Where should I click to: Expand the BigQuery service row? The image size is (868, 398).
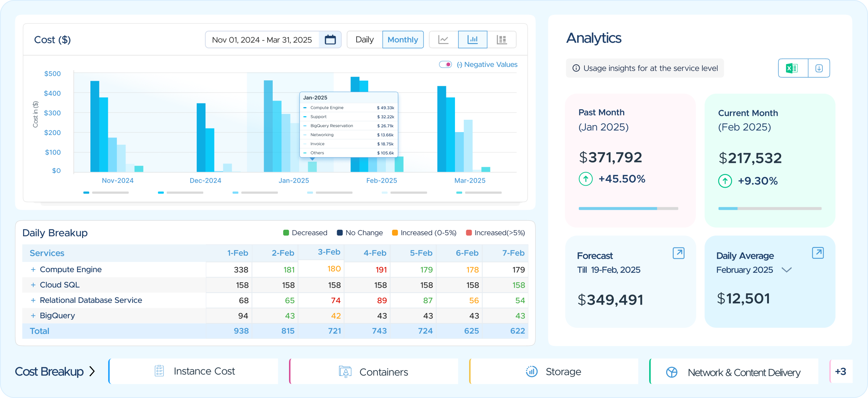33,316
